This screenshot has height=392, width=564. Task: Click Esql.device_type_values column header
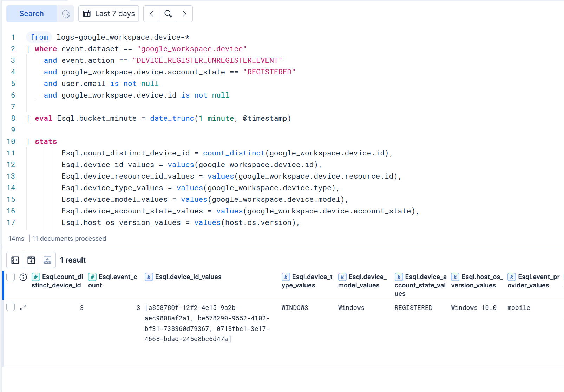(x=307, y=281)
